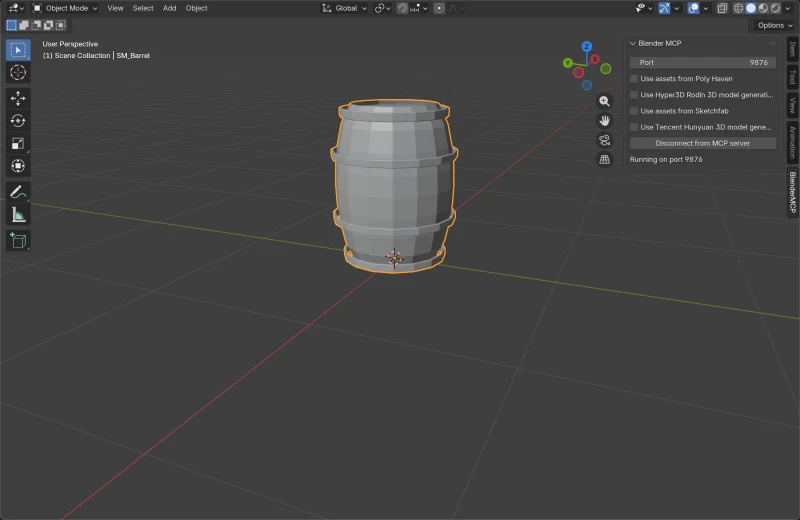Enable Use assets from Sketchfab
Viewport: 800px width, 520px height.
634,111
